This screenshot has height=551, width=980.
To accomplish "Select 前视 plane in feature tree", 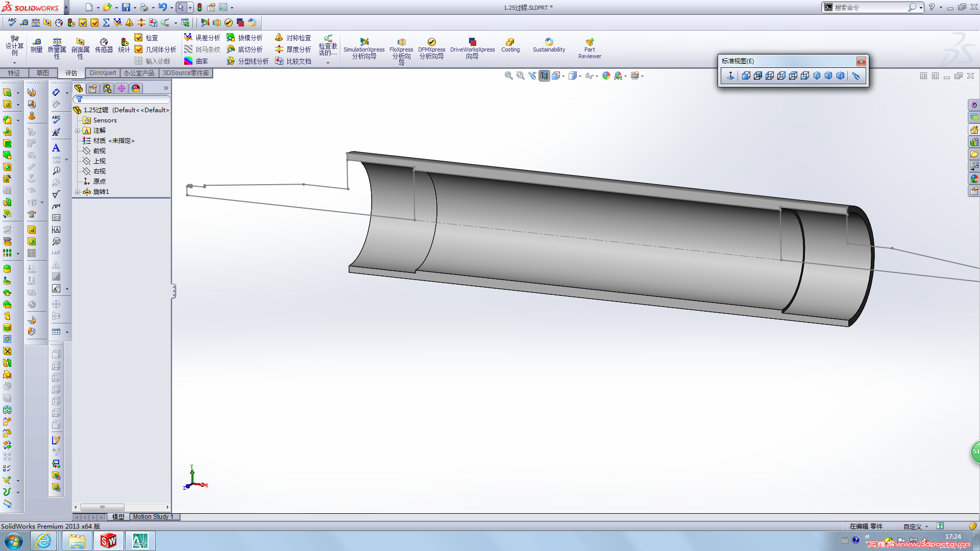I will [x=99, y=151].
